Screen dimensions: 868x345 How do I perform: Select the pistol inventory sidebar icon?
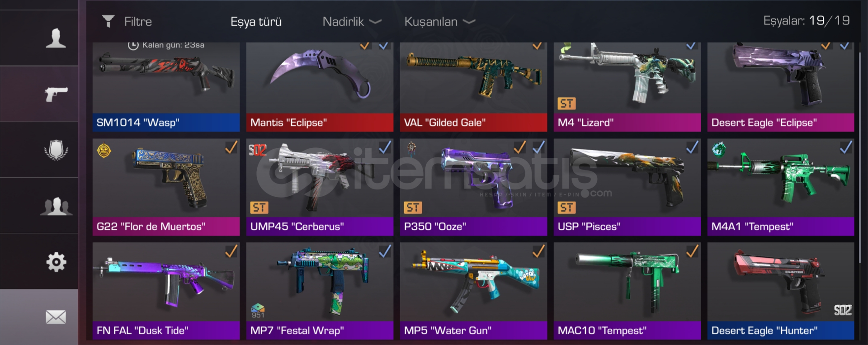[56, 94]
